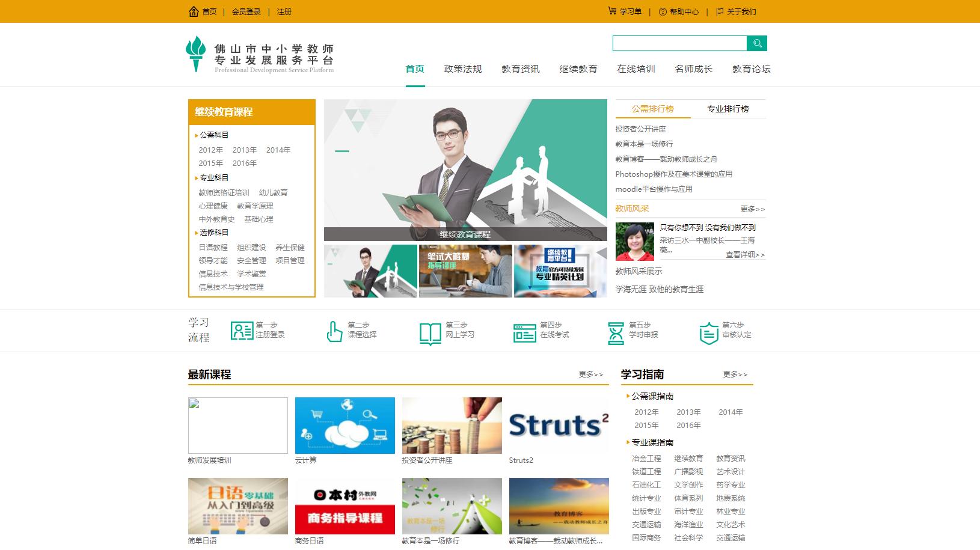Image resolution: width=980 pixels, height=550 pixels.
Task: Open 日语教程 under 选修科目
Action: pyautogui.click(x=213, y=248)
